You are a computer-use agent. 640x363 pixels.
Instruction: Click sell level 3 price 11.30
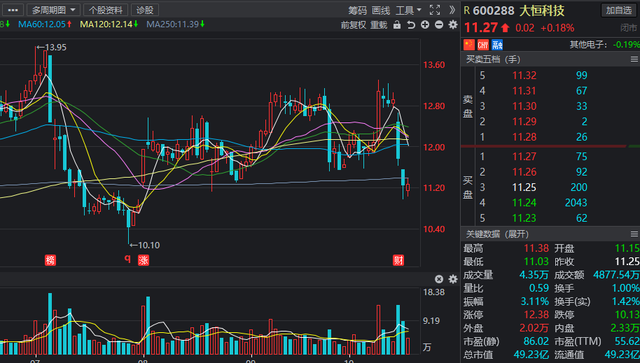tap(524, 106)
